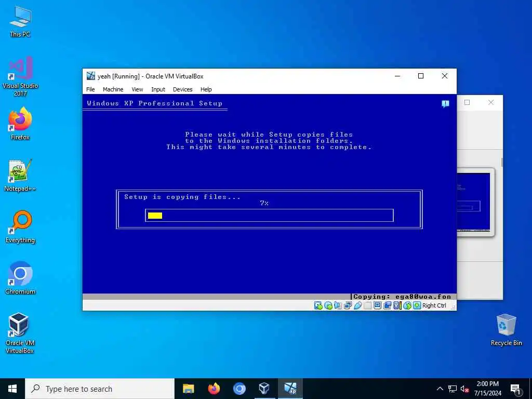The height and width of the screenshot is (399, 532).
Task: Click the scrollbar in the background VirtualBox window
Action: pyautogui.click(x=502, y=162)
